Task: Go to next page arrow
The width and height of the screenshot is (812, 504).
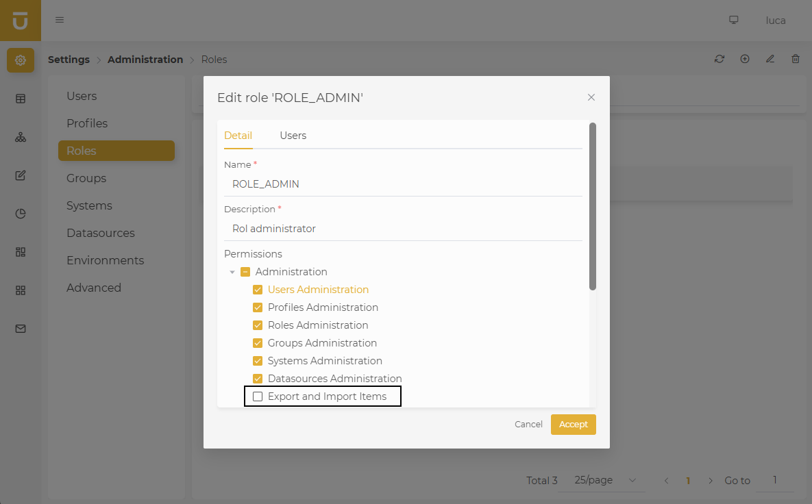Action: point(711,481)
